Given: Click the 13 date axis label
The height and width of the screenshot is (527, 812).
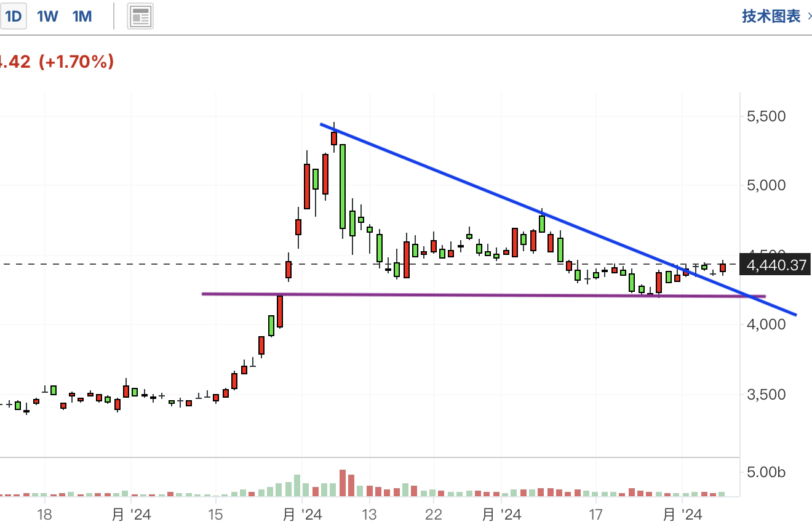Looking at the screenshot, I should click(369, 514).
